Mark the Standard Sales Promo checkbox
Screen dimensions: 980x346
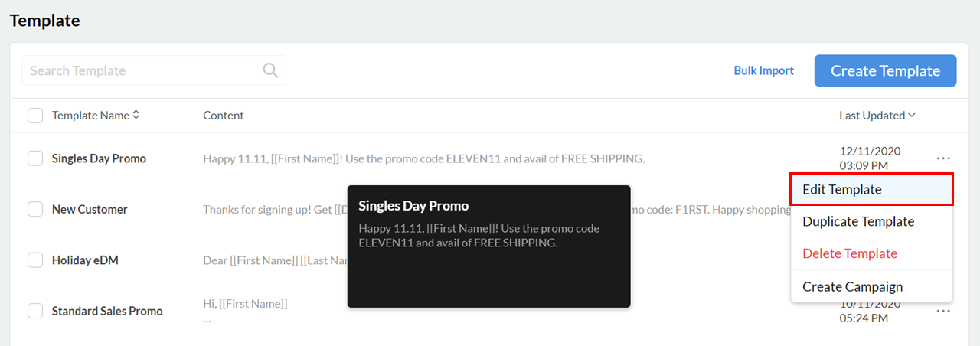click(35, 311)
